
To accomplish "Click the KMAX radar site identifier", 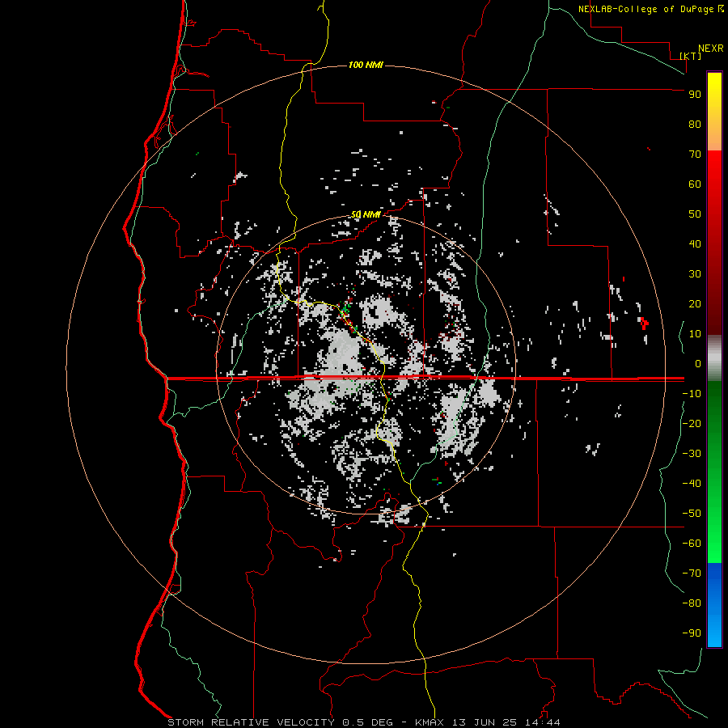I will click(430, 722).
